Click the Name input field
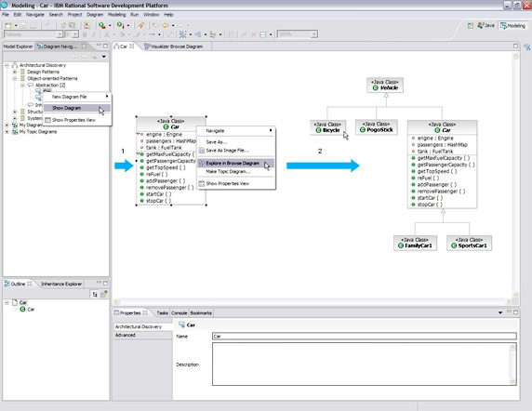 pyautogui.click(x=365, y=336)
